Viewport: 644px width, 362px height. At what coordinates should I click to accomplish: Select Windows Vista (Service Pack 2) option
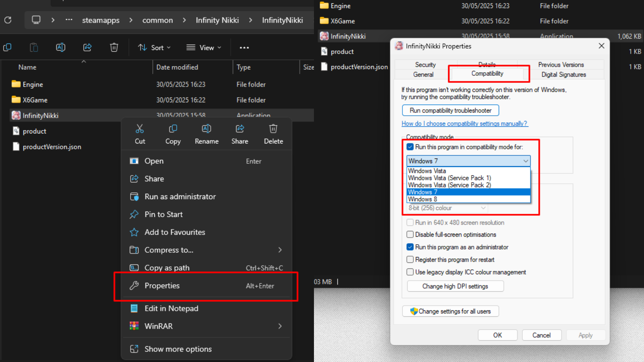click(x=468, y=185)
